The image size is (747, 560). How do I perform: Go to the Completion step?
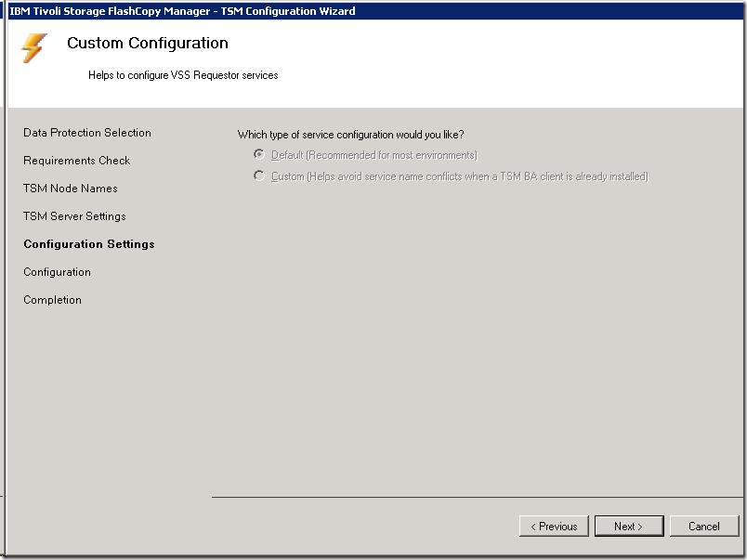[x=52, y=300]
